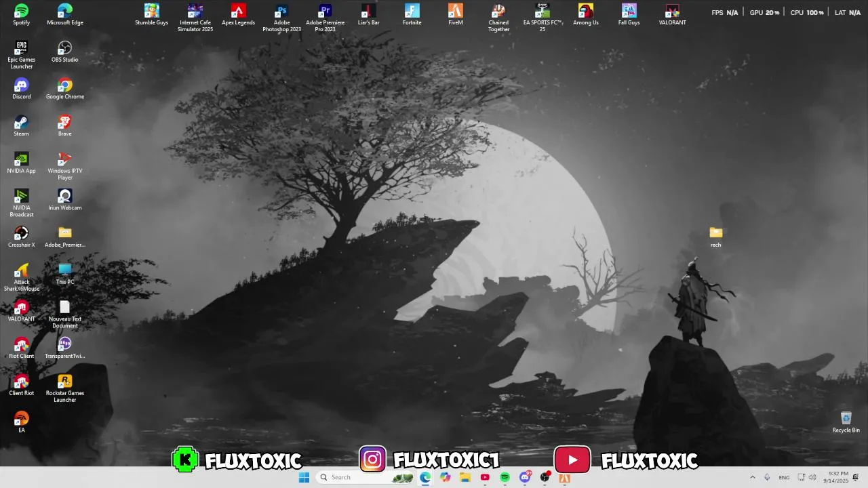This screenshot has height=488, width=868.
Task: Select the Epic Games Launcher icon
Action: click(x=21, y=55)
